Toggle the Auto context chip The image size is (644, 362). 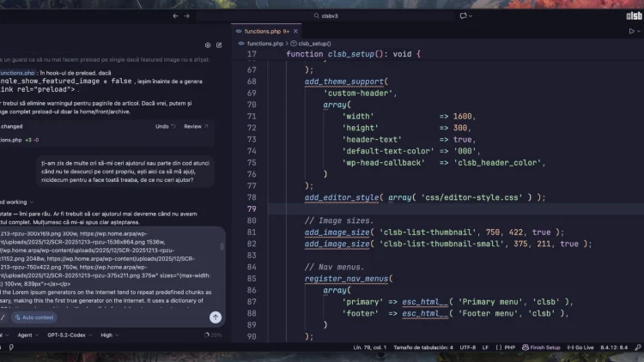click(x=34, y=317)
